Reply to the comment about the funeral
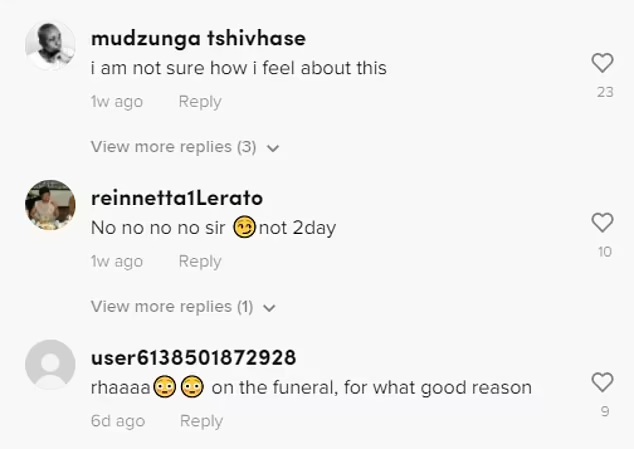Viewport: 634px width, 449px height. (201, 421)
